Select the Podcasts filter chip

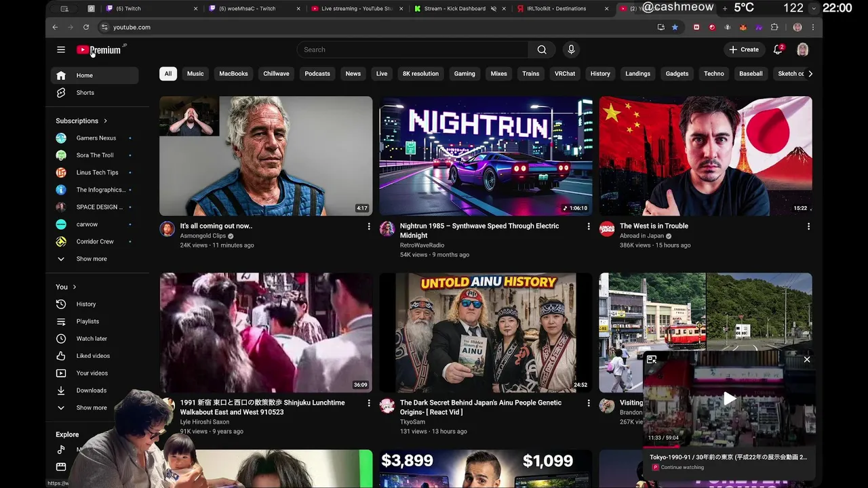point(317,73)
